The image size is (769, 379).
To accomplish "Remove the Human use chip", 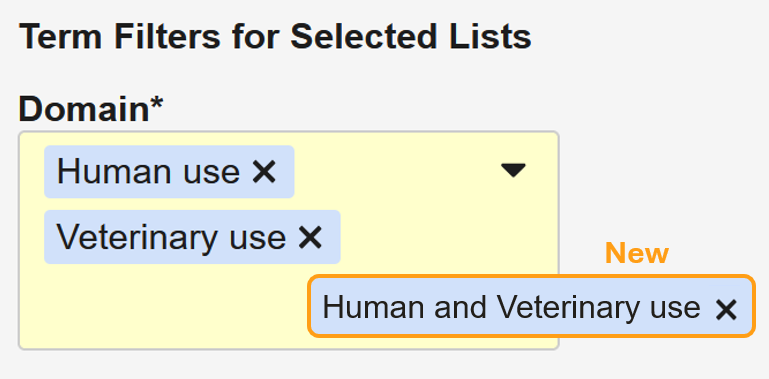I will (264, 172).
